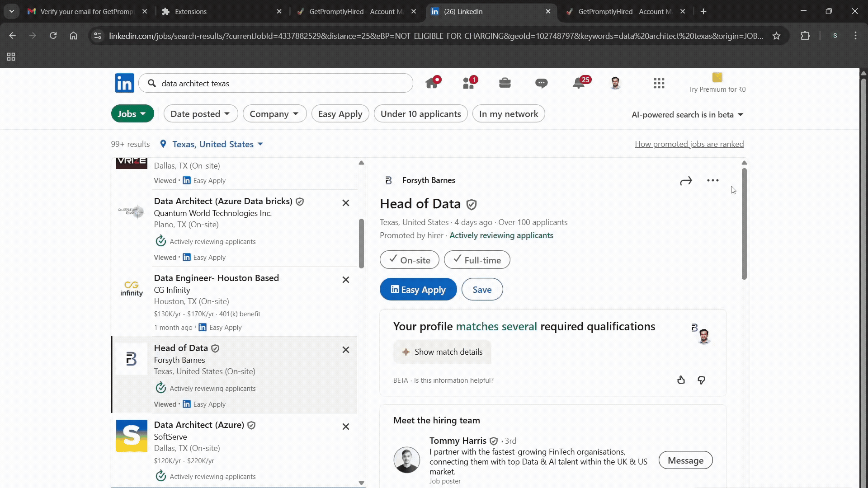Viewport: 868px width, 488px height.
Task: Open the Notifications bell
Action: click(579, 83)
